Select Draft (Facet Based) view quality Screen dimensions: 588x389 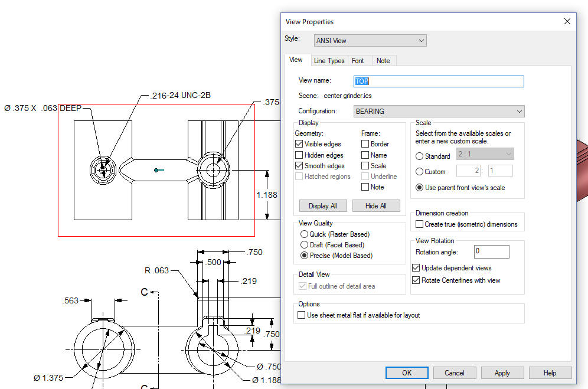click(x=304, y=245)
